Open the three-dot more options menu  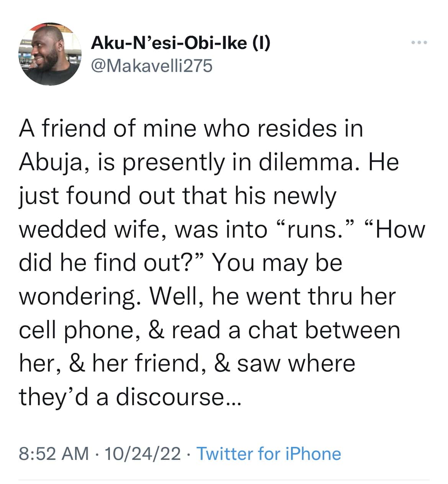[419, 42]
